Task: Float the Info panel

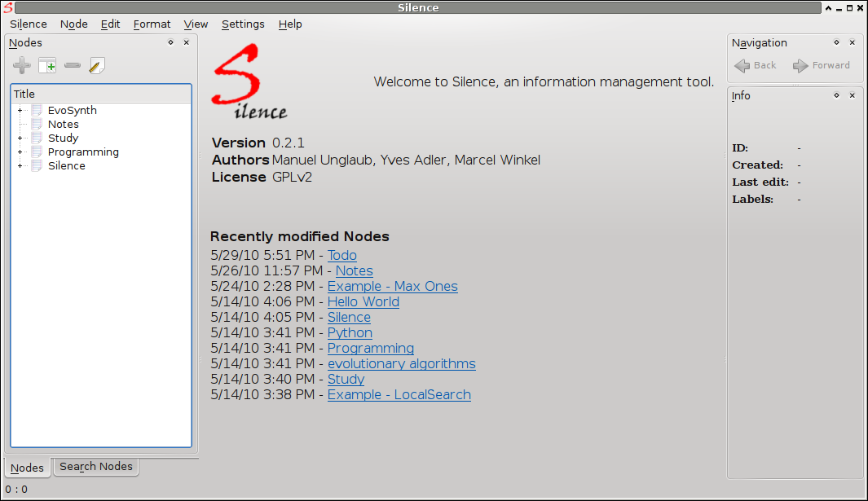Action: click(836, 95)
